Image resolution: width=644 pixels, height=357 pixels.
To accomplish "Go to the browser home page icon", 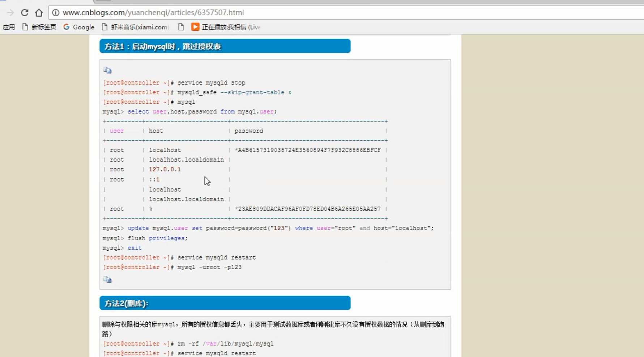I will [x=39, y=13].
